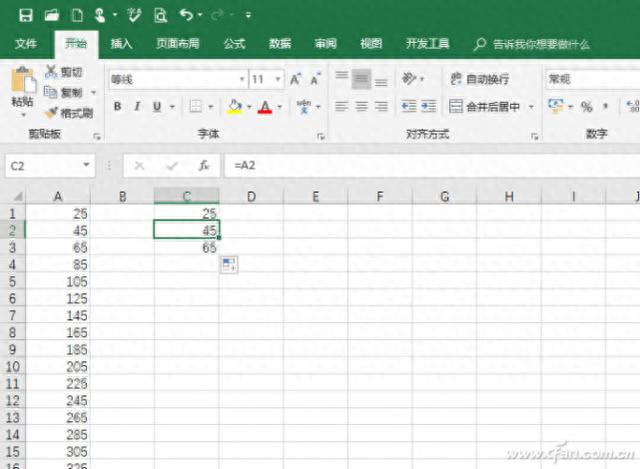Click the insert function fx icon
640x469 pixels.
click(x=204, y=165)
